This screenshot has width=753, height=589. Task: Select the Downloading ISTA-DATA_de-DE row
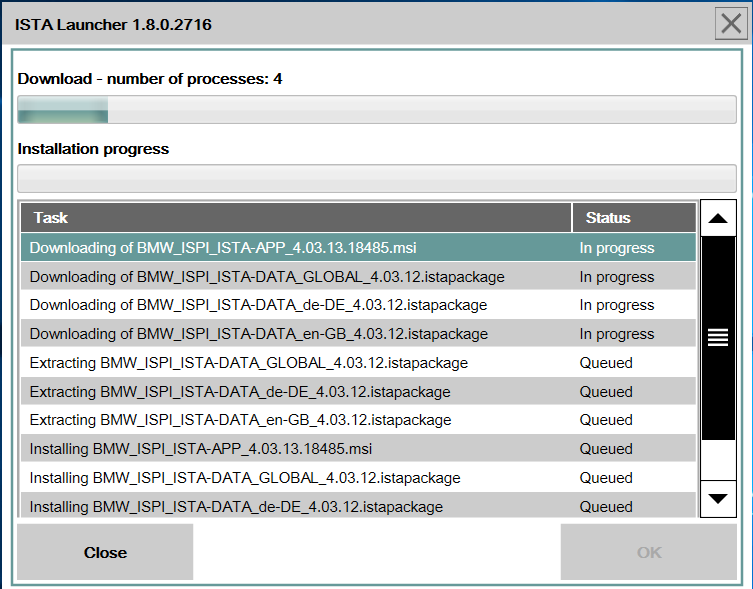358,305
